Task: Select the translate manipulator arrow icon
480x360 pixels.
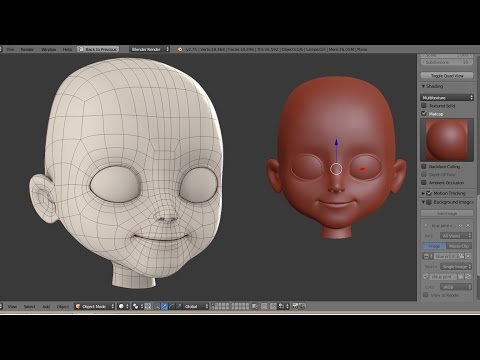Action: point(164,306)
